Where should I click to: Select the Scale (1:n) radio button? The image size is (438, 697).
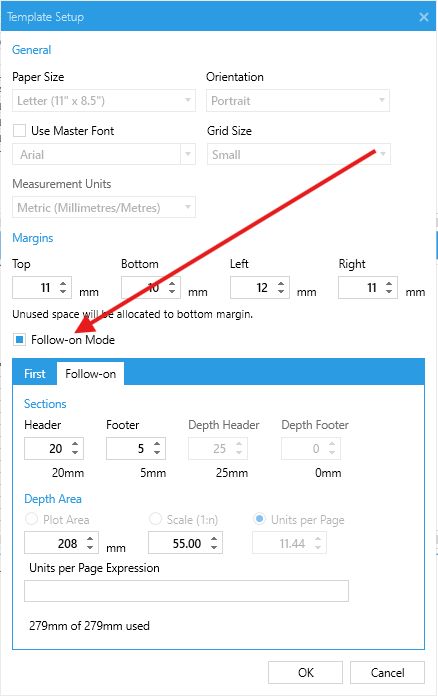[x=155, y=519]
